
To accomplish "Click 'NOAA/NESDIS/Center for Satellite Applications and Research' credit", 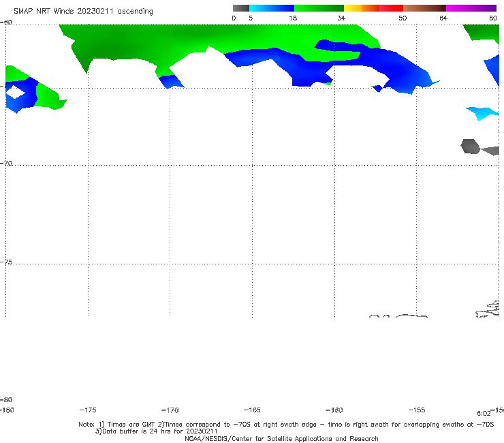I will (281, 438).
